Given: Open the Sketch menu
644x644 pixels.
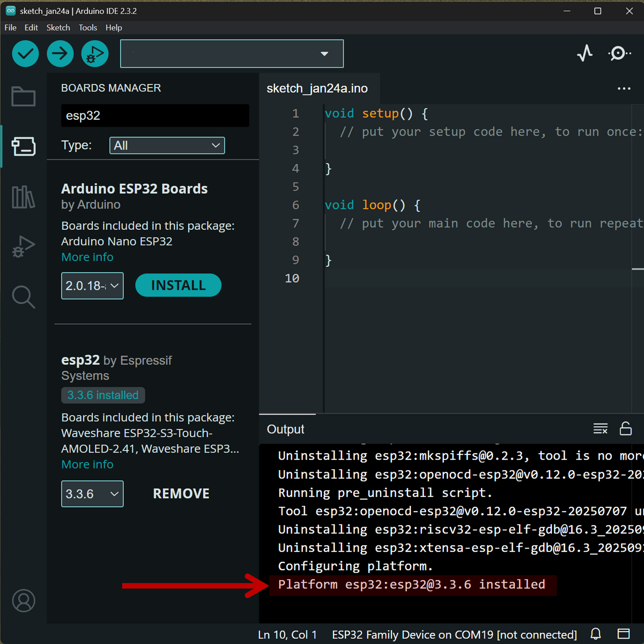Looking at the screenshot, I should tap(58, 27).
